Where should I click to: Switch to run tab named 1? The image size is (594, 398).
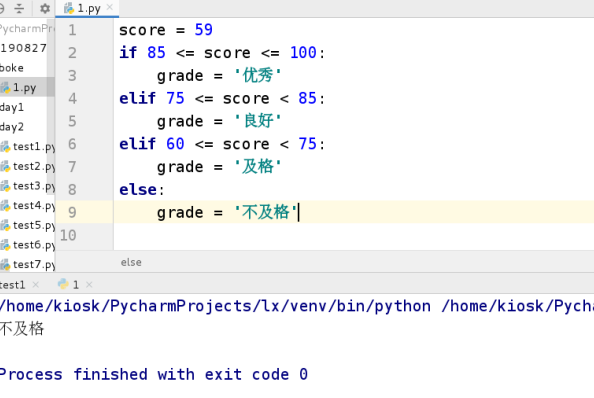coord(76,285)
